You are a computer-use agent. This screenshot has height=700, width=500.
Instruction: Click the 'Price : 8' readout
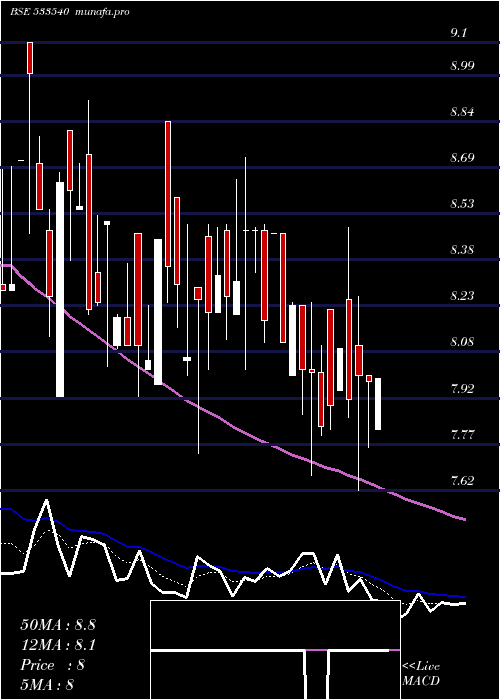pos(53,665)
